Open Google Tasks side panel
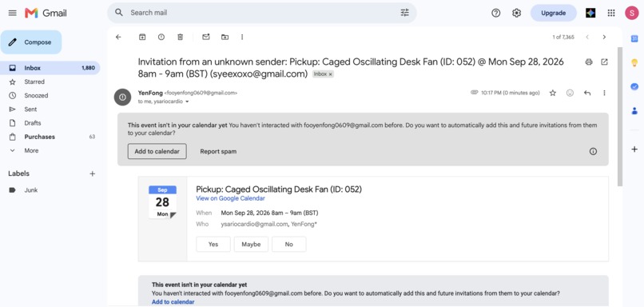This screenshot has height=307, width=644. tap(634, 86)
